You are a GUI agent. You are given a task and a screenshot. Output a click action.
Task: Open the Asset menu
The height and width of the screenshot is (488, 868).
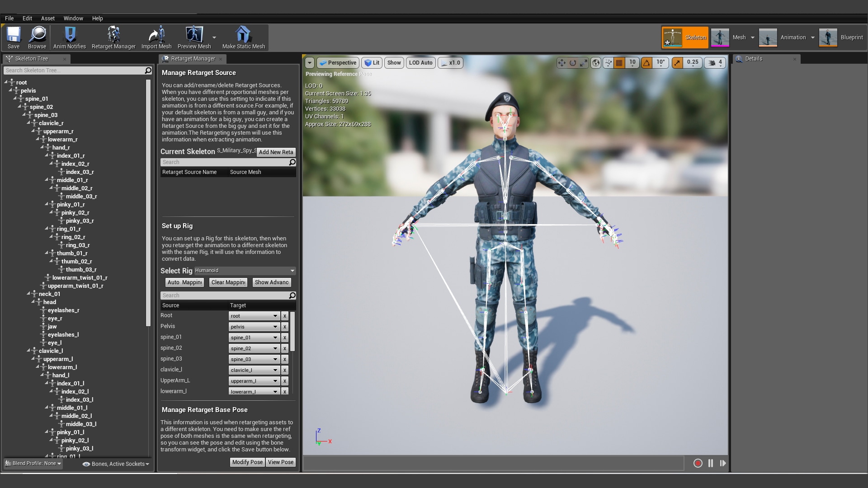47,19
